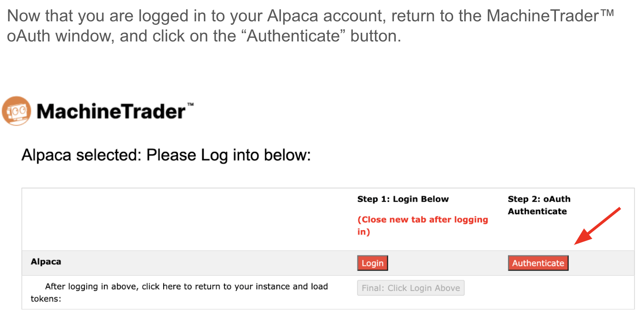Click the 'After logging in above' instruction text
The image size is (644, 319).
point(186,287)
